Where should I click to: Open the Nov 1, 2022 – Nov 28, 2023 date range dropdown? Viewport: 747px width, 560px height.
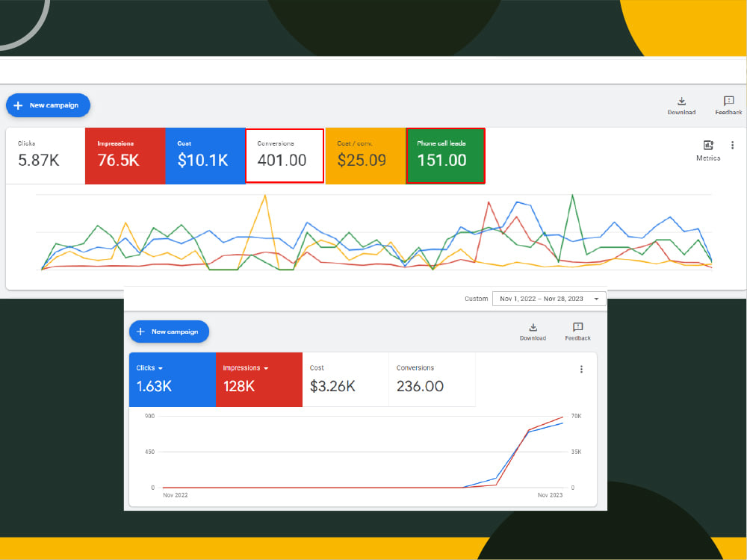tap(549, 299)
